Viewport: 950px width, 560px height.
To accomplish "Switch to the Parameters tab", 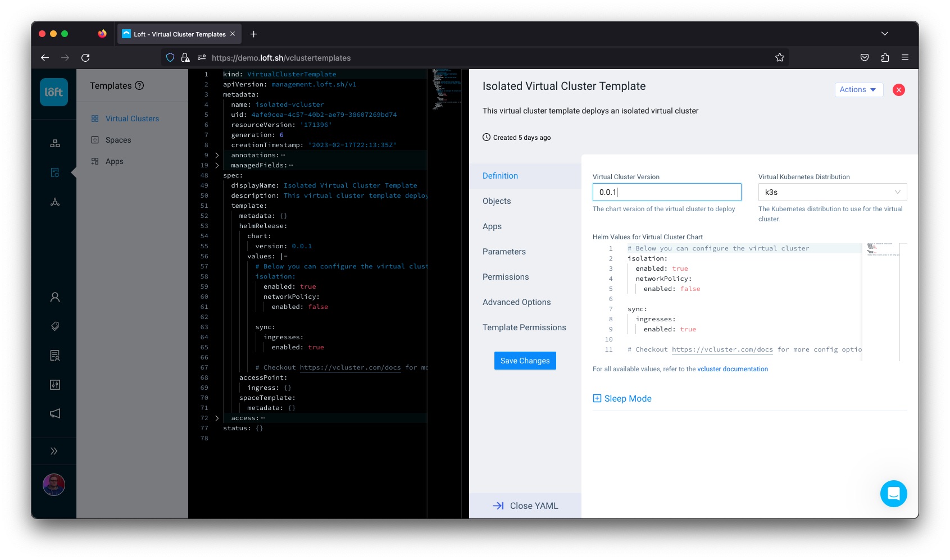I will (504, 252).
